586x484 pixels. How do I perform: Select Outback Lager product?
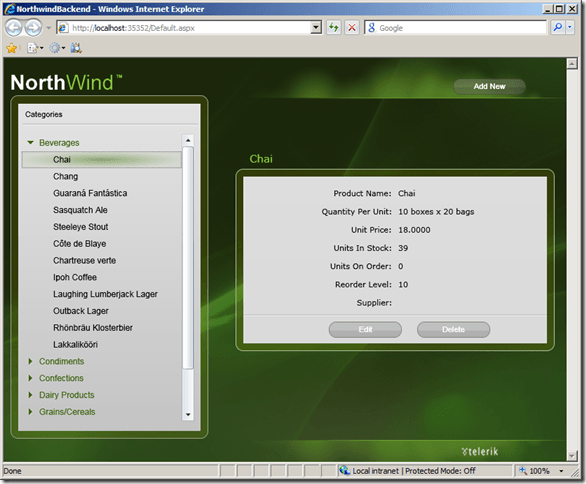80,311
